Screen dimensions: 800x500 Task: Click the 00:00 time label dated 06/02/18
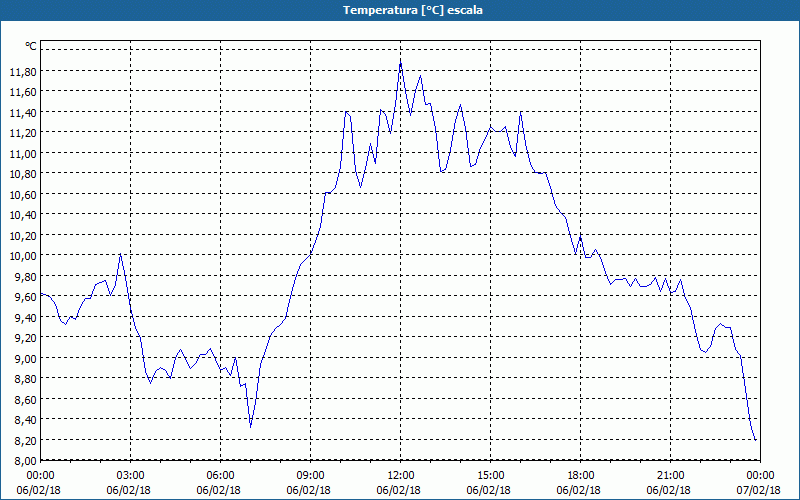click(40, 476)
